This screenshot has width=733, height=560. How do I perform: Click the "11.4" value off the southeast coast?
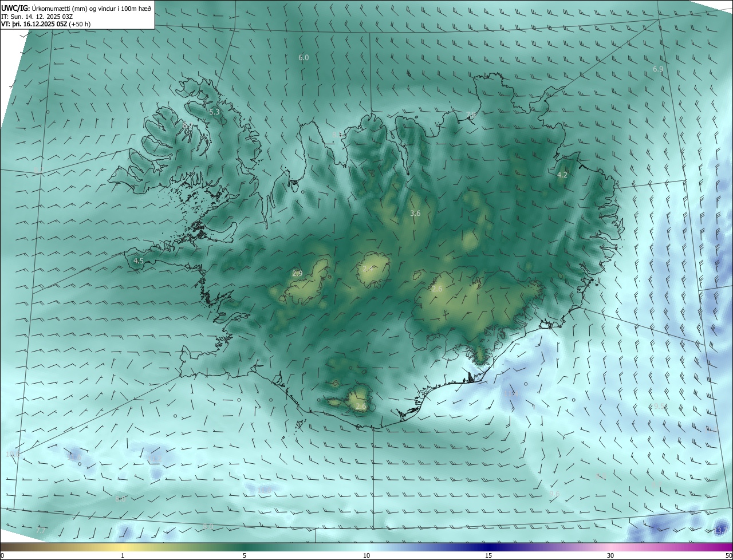(511, 393)
